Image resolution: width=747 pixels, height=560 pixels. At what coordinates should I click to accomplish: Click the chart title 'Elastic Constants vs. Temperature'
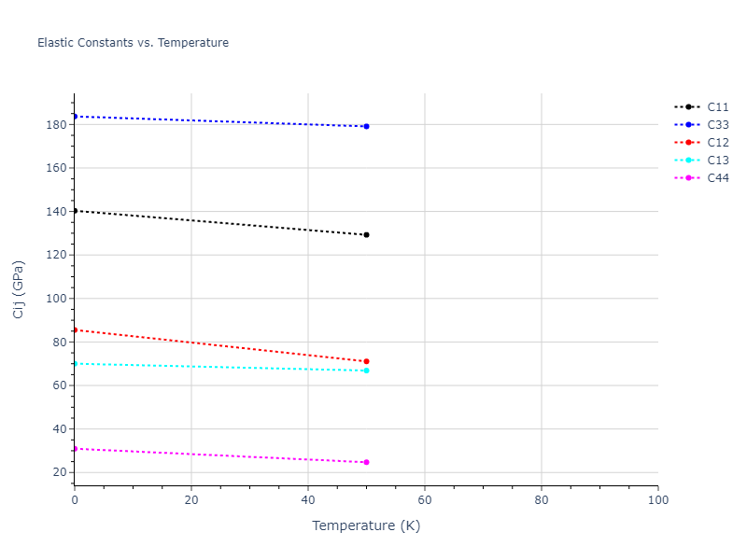click(133, 43)
